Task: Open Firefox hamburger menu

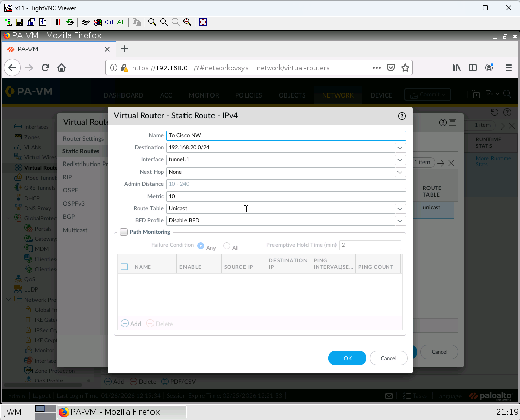Action: tap(508, 68)
